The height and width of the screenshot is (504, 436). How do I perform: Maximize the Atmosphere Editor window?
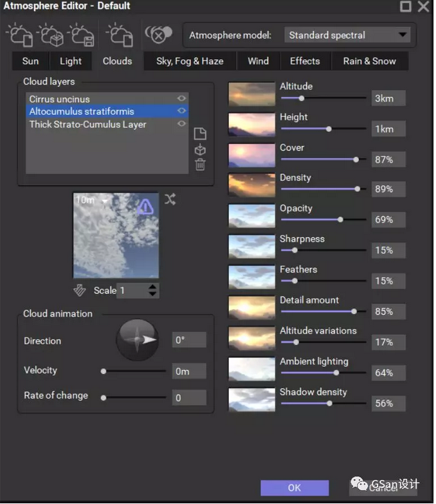pos(405,6)
